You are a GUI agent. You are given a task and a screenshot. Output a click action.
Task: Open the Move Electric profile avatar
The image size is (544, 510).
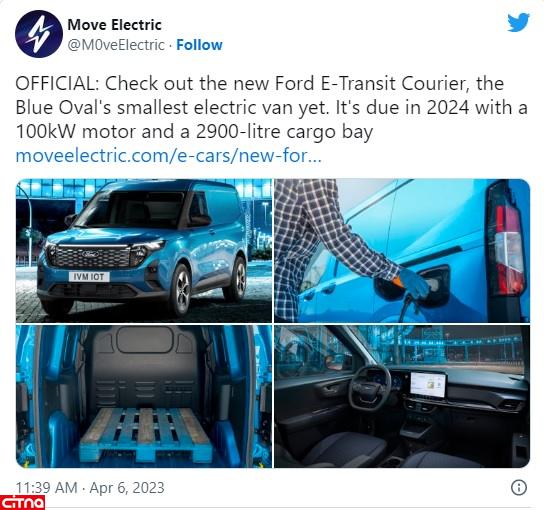click(x=39, y=34)
